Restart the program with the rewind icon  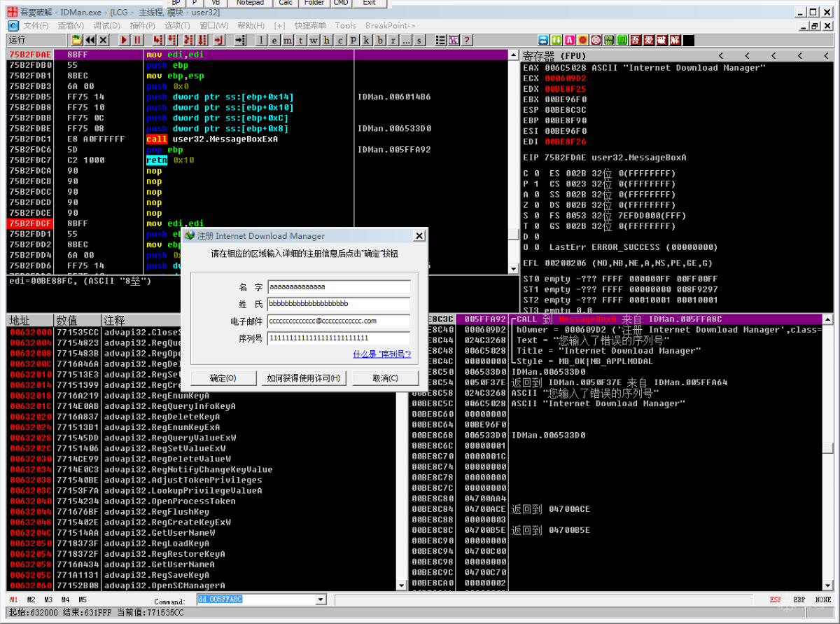click(90, 40)
